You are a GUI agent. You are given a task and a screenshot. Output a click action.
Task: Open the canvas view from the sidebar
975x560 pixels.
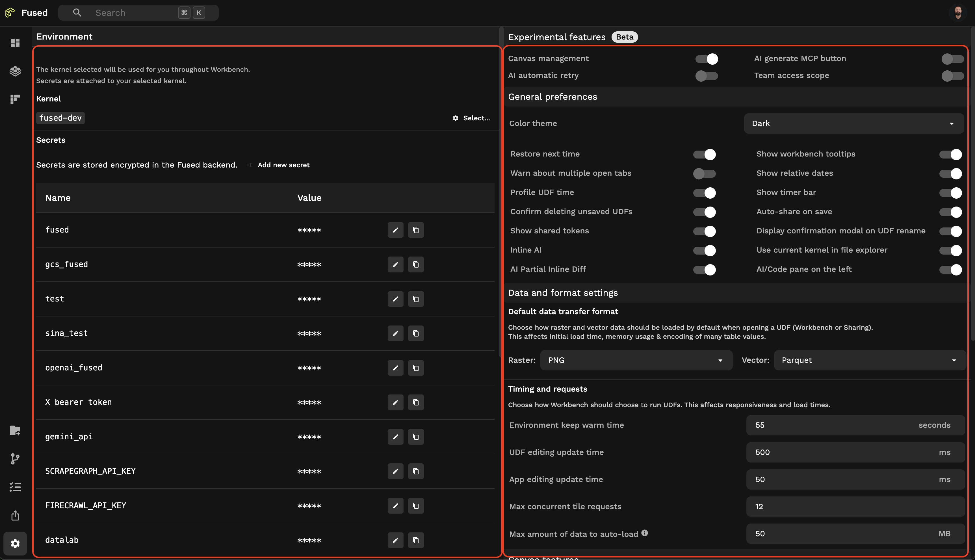click(x=15, y=99)
